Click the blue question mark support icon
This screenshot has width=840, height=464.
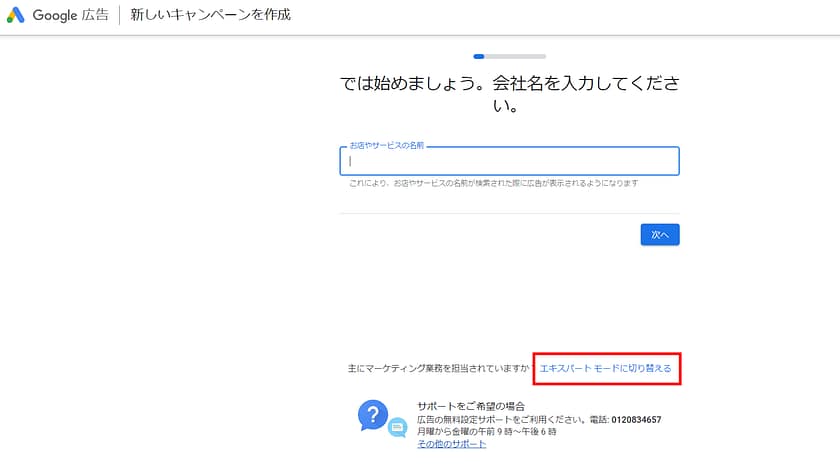372,414
